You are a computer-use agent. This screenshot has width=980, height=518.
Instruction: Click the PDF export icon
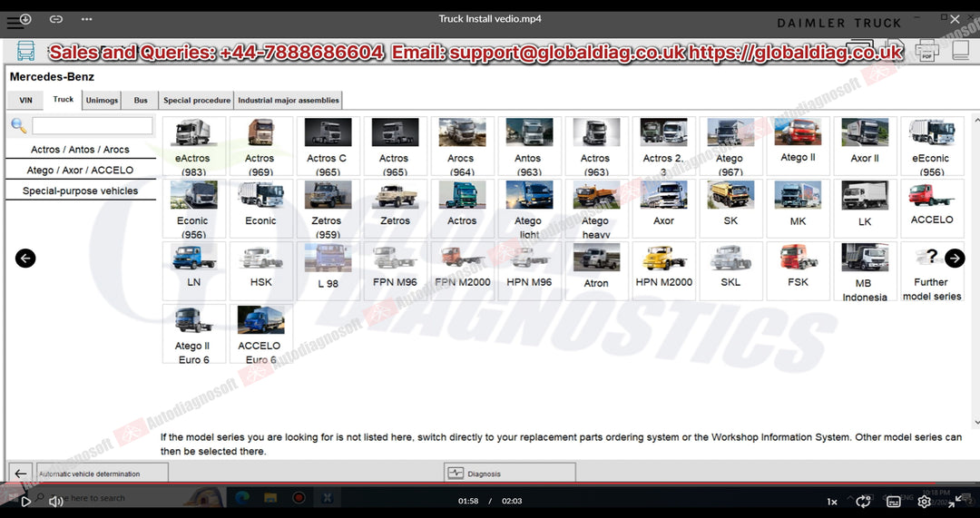pos(927,51)
